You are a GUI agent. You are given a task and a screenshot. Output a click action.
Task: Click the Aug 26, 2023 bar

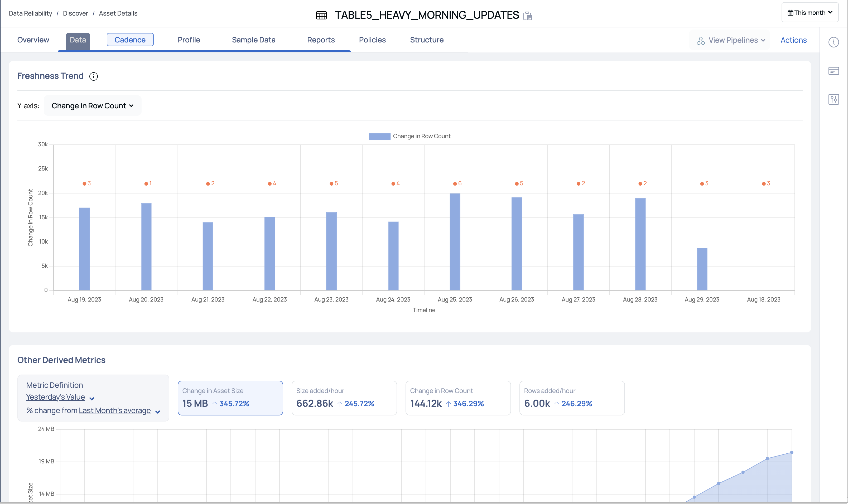pyautogui.click(x=517, y=244)
